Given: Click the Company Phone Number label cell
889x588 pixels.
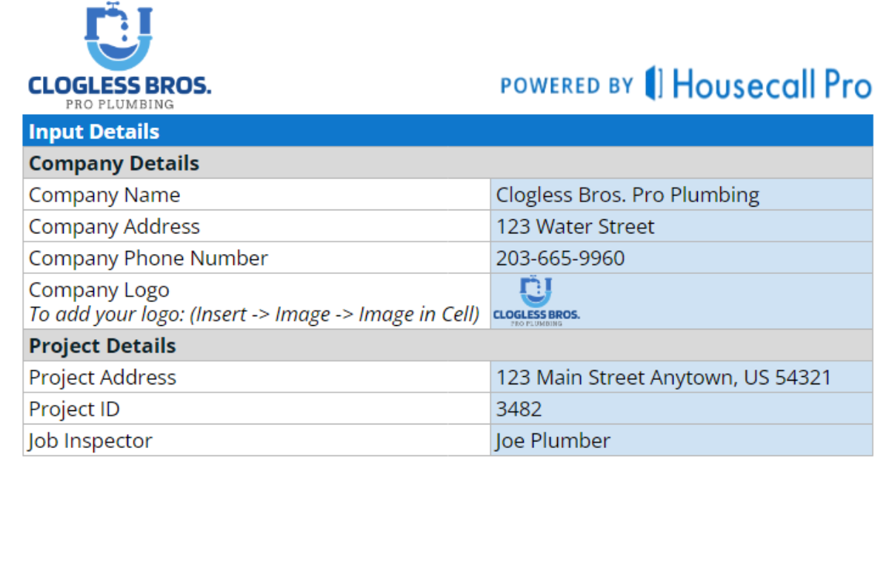Looking at the screenshot, I should click(256, 258).
